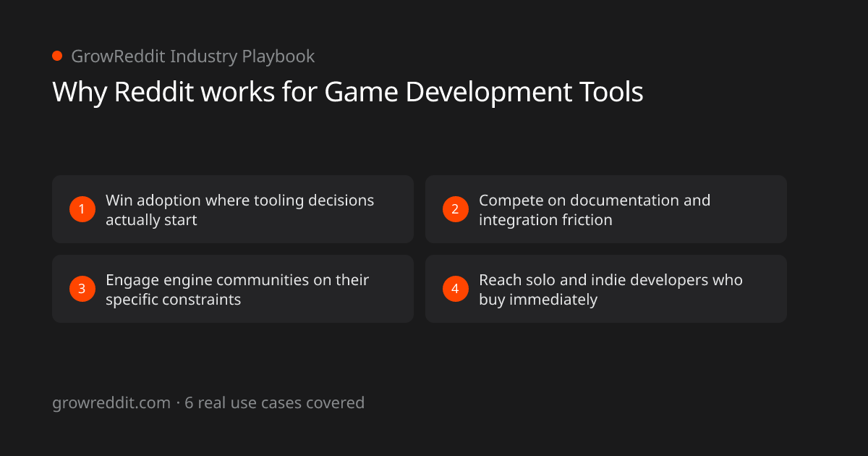
Task: Click the number 1 orange badge
Action: pyautogui.click(x=82, y=210)
